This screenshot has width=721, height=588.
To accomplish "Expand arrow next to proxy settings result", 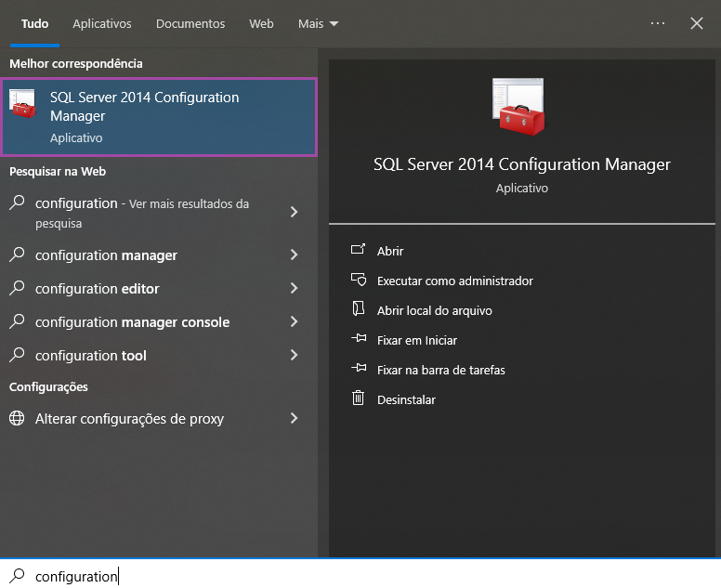I will (x=295, y=418).
